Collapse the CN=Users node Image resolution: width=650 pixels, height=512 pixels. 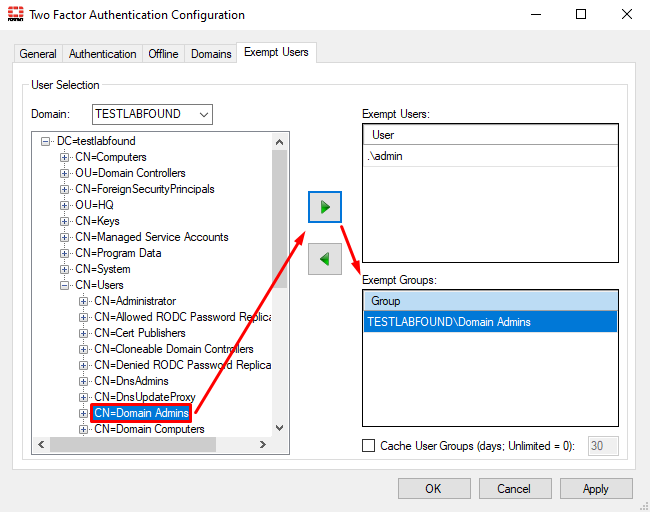point(64,285)
